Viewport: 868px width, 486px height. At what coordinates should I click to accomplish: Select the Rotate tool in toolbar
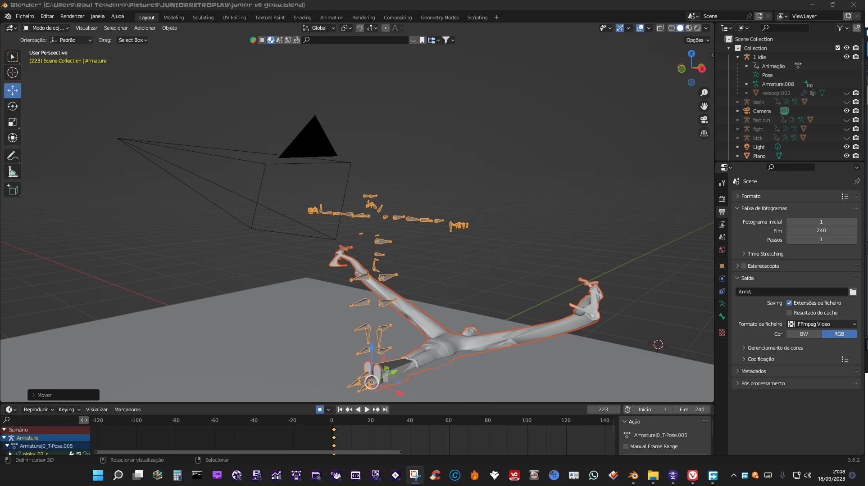(13, 107)
